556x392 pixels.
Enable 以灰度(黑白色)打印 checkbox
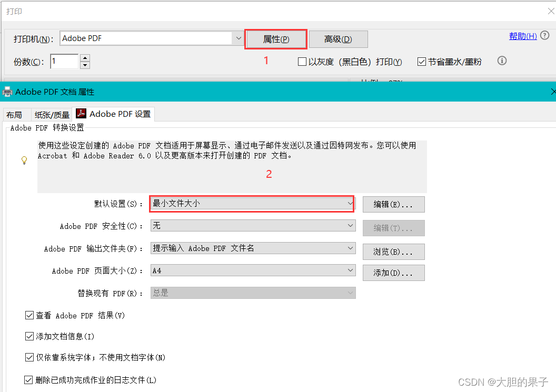tap(302, 62)
